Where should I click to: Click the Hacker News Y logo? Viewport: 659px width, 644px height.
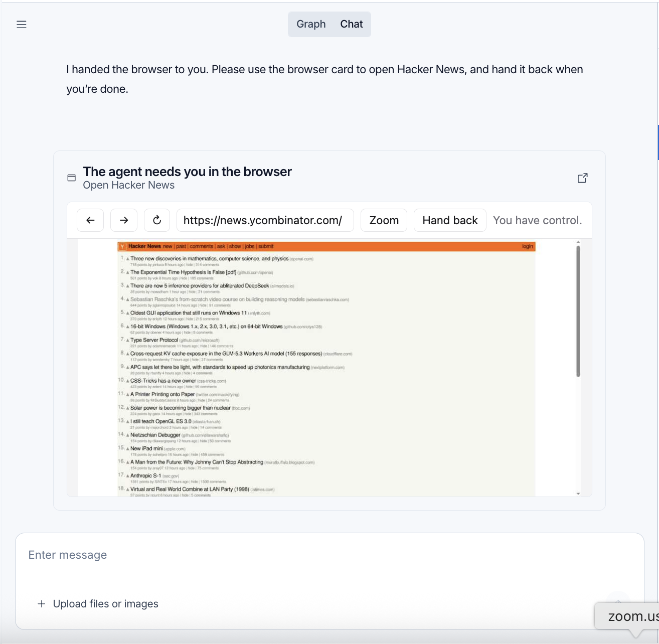coord(122,246)
